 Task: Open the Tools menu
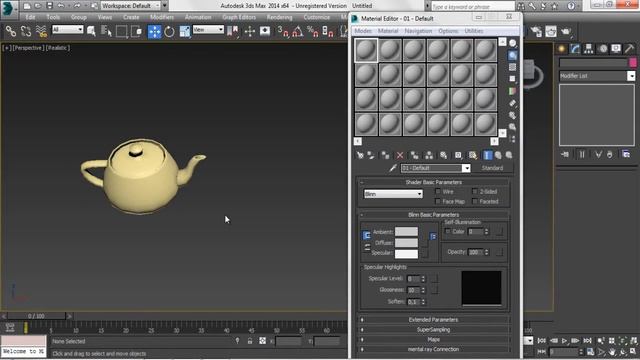coord(53,17)
